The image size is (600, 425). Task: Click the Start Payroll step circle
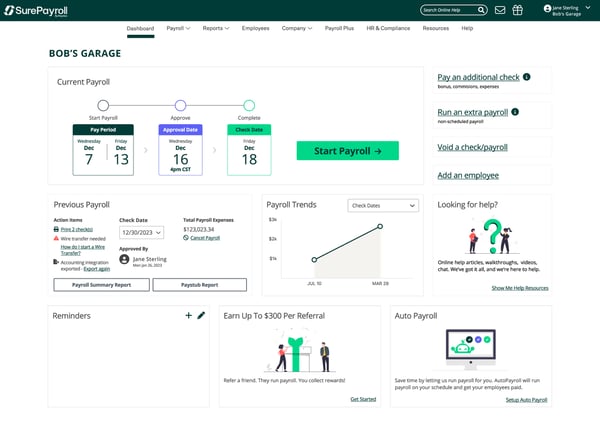click(103, 105)
